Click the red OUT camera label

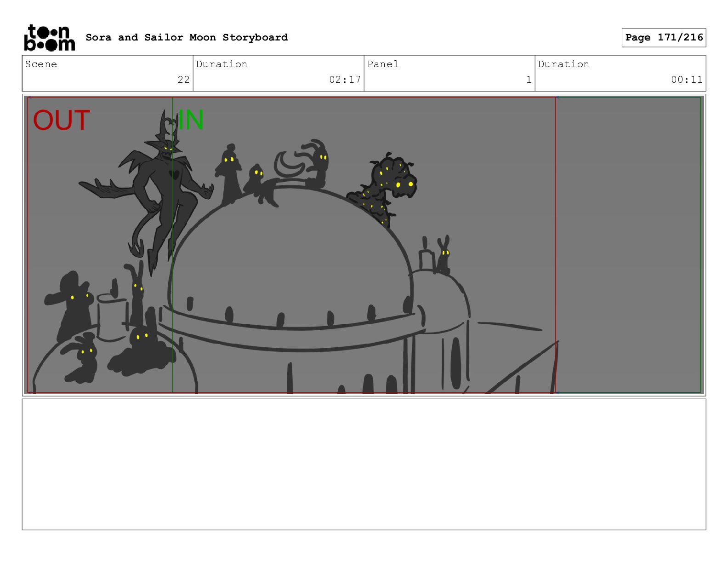61,121
